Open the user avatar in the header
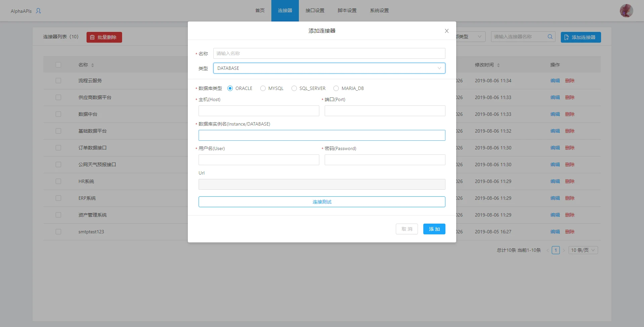The image size is (644, 327). [x=626, y=11]
